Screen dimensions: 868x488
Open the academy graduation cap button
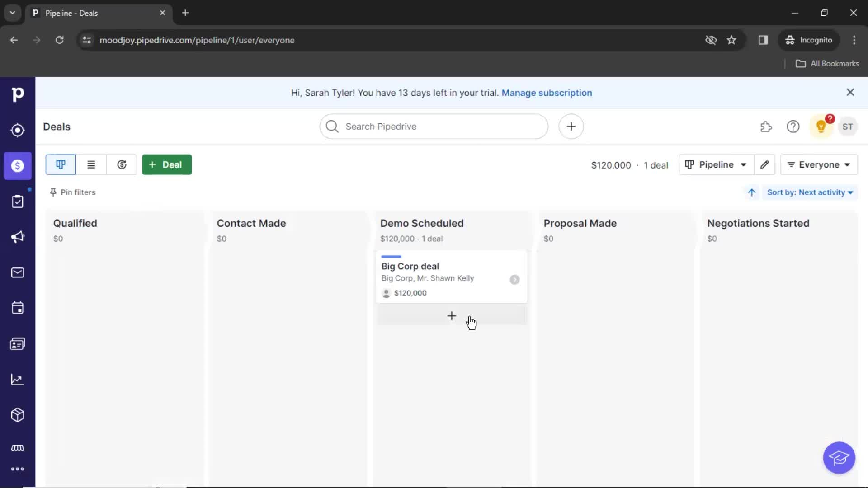839,458
